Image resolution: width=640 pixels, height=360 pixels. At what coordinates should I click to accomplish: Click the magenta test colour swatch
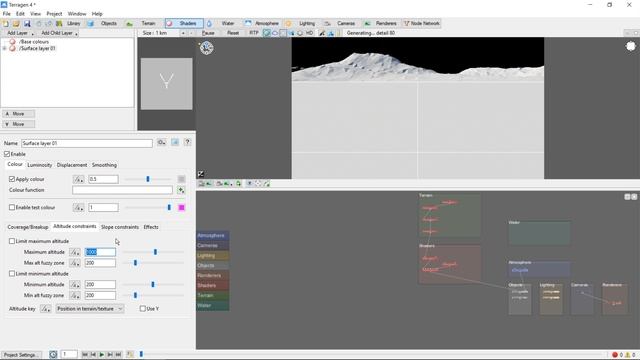point(181,208)
